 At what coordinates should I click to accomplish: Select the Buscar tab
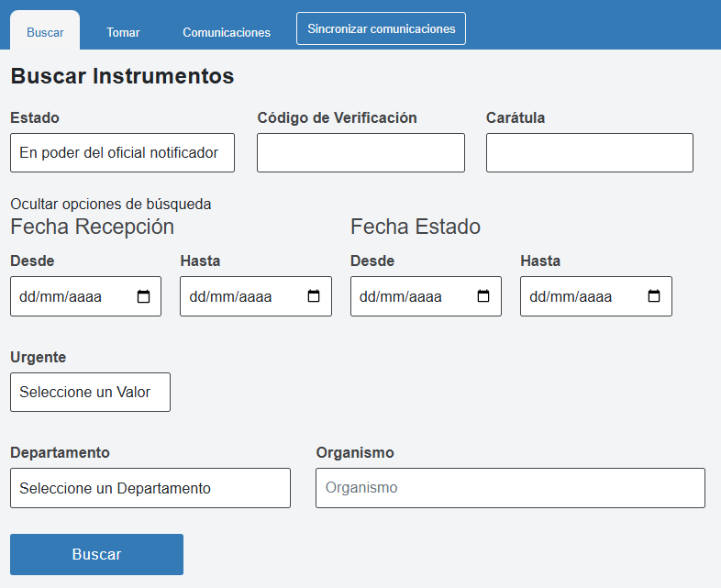[x=45, y=32]
